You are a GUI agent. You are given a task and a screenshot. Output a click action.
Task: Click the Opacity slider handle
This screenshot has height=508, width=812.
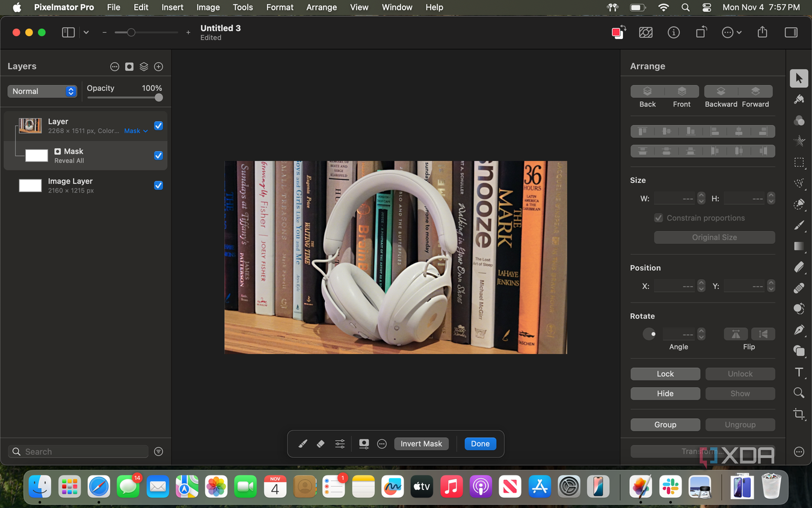pos(159,98)
